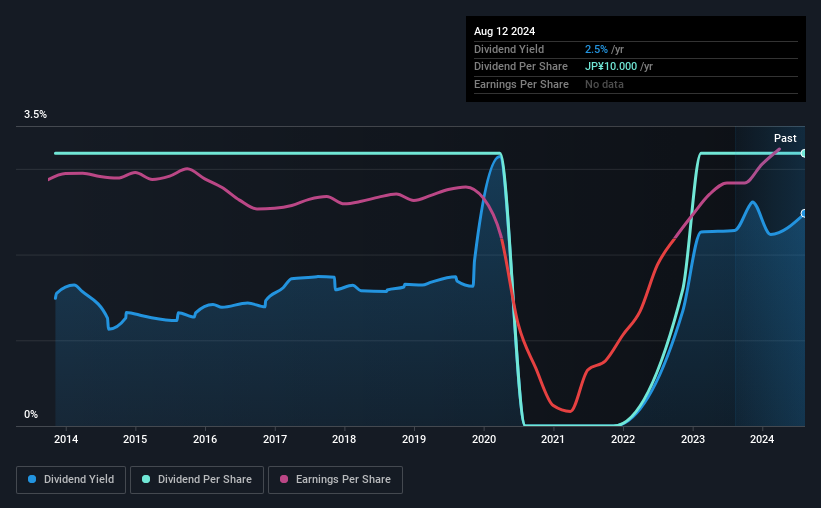Click the blue Dividend Yield legend dot
Screen dimensions: 821x508
pos(33,480)
